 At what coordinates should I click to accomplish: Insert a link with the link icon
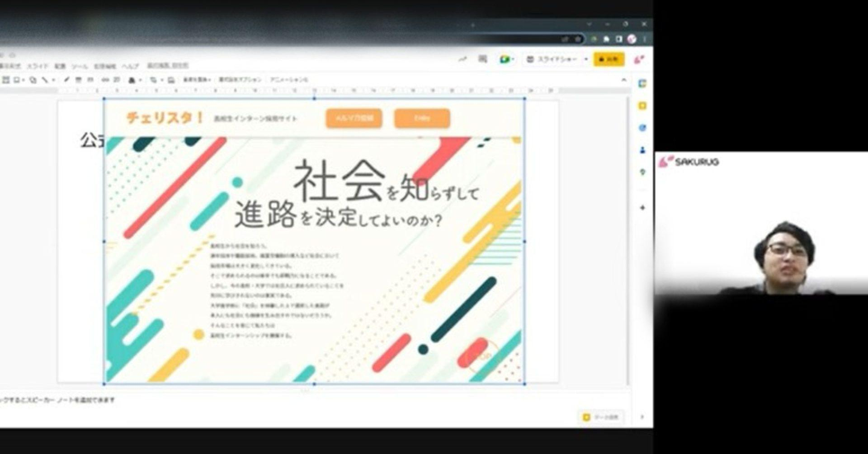(105, 79)
